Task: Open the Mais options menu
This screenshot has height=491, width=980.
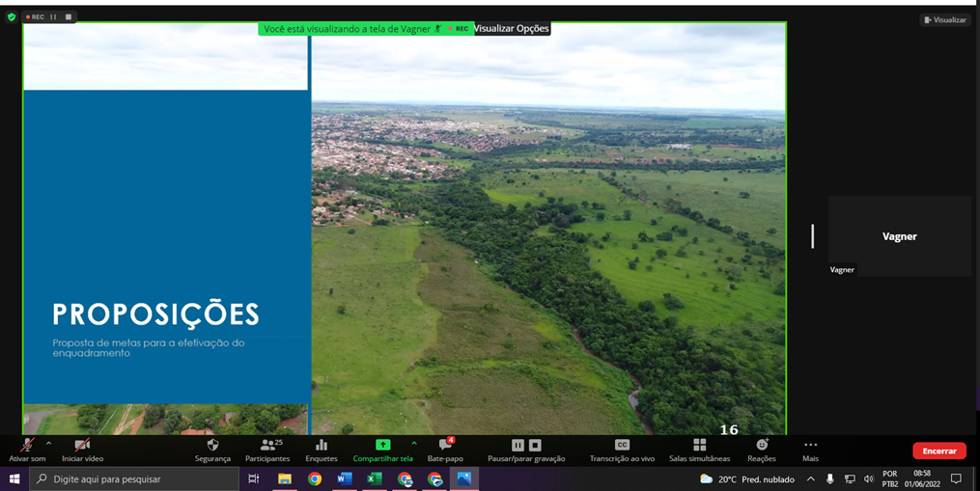Action: pyautogui.click(x=811, y=450)
